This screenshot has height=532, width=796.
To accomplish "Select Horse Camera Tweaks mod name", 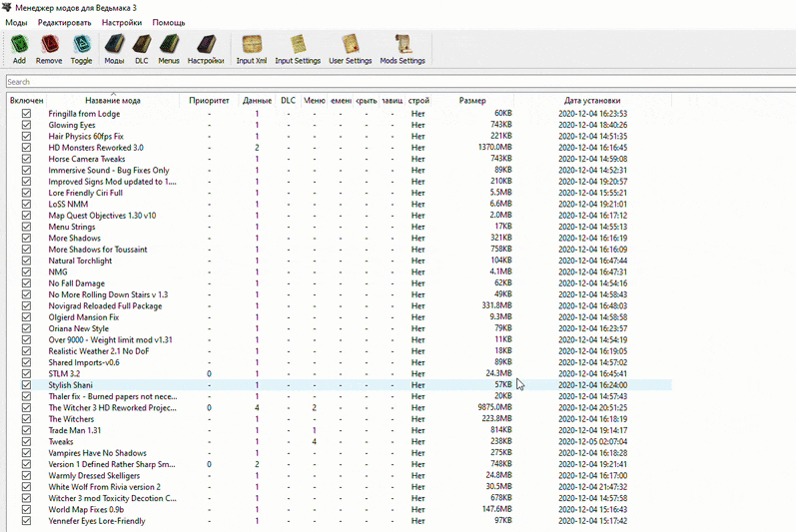I will click(87, 159).
